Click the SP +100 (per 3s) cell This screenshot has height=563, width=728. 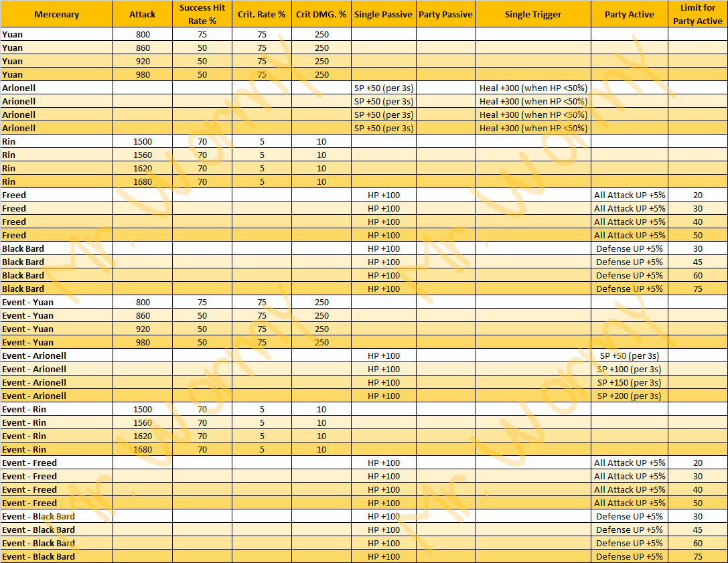pyautogui.click(x=629, y=369)
